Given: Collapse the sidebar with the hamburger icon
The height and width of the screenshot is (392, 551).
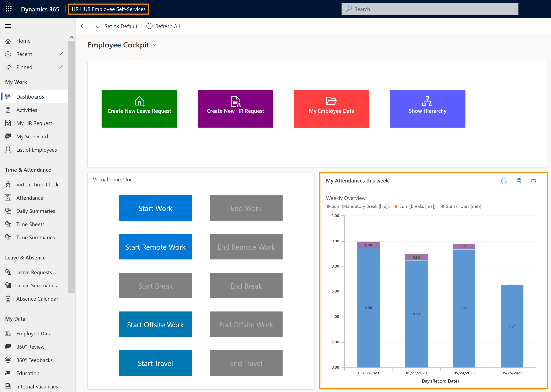Looking at the screenshot, I should pos(8,26).
